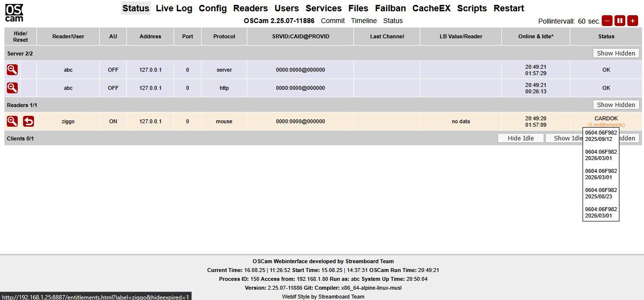The image size is (644, 300).
Task: Click the OSCam 2.25.07-11886 version text
Action: tap(279, 21)
